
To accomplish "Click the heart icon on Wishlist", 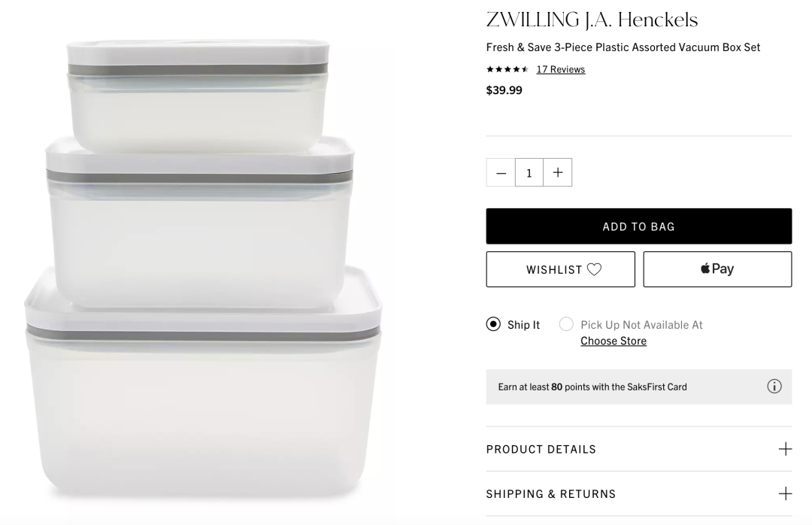I will click(x=595, y=269).
